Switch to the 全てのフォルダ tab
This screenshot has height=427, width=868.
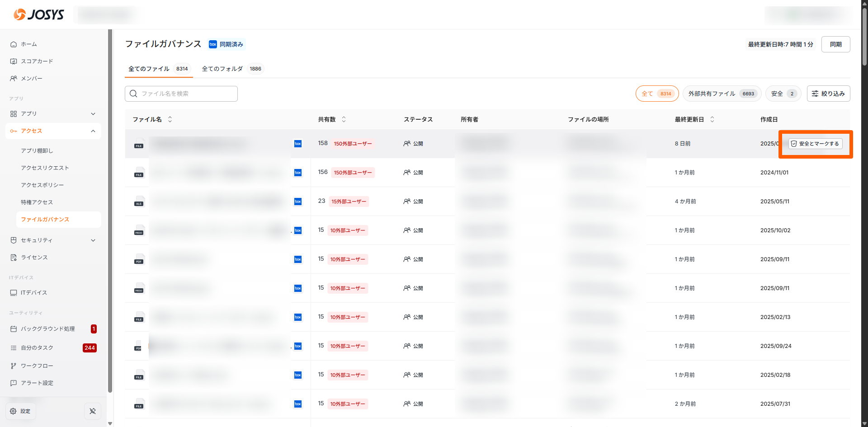click(x=231, y=69)
